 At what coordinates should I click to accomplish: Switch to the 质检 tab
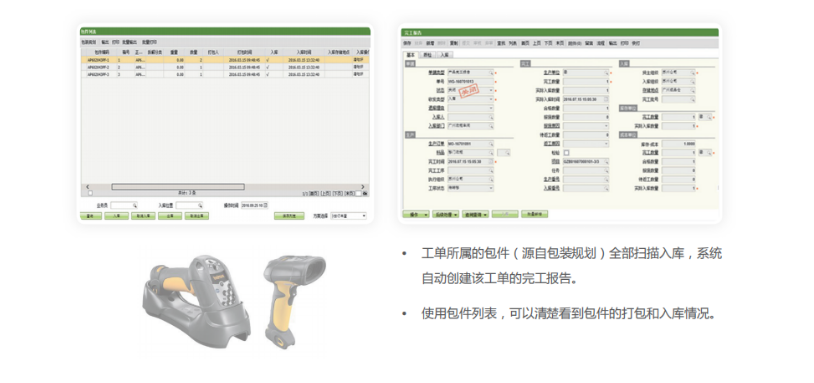427,54
